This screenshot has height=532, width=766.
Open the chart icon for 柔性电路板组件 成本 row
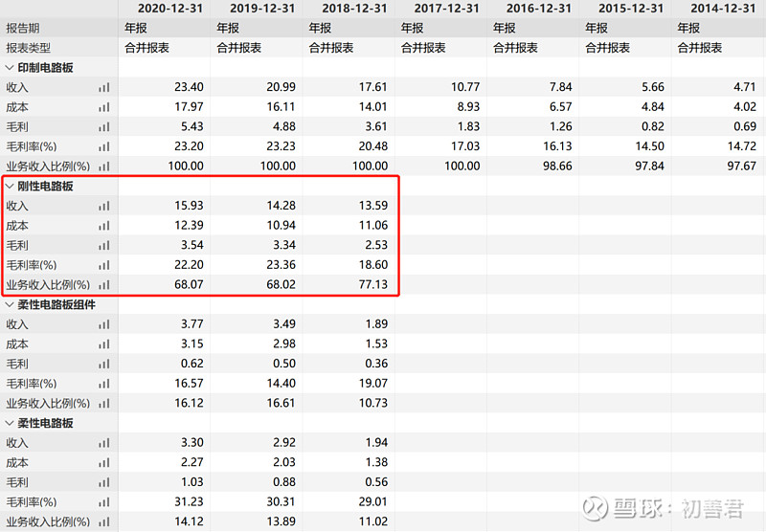(104, 344)
